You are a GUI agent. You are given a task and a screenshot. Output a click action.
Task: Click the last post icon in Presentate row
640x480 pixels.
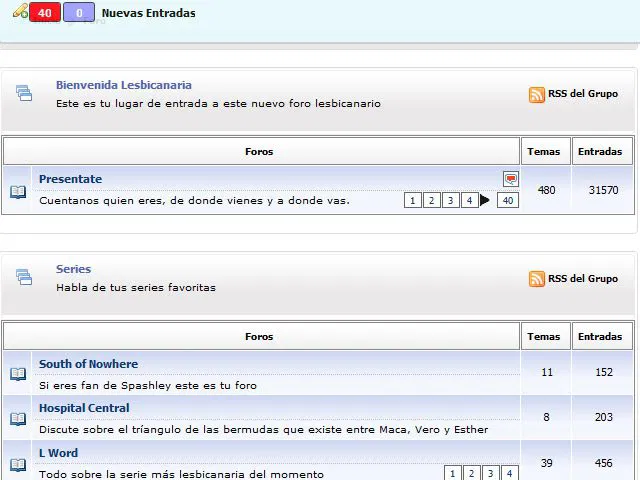(x=511, y=179)
